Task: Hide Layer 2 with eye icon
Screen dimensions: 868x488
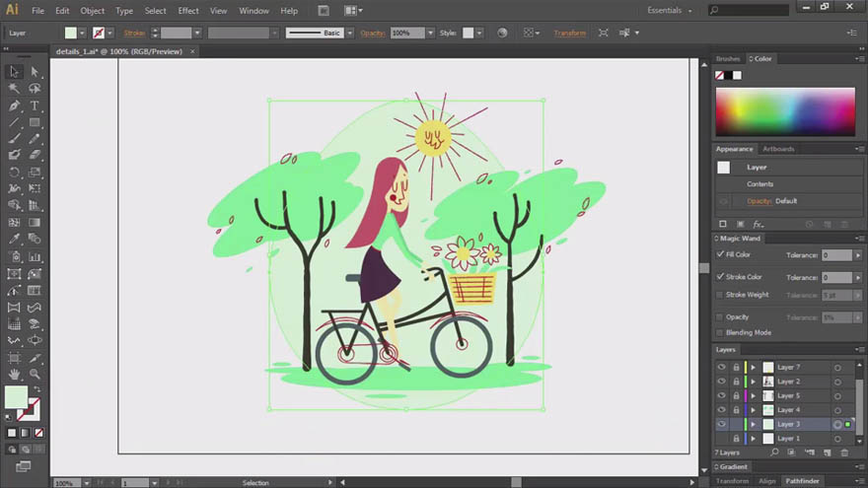Action: pos(721,382)
